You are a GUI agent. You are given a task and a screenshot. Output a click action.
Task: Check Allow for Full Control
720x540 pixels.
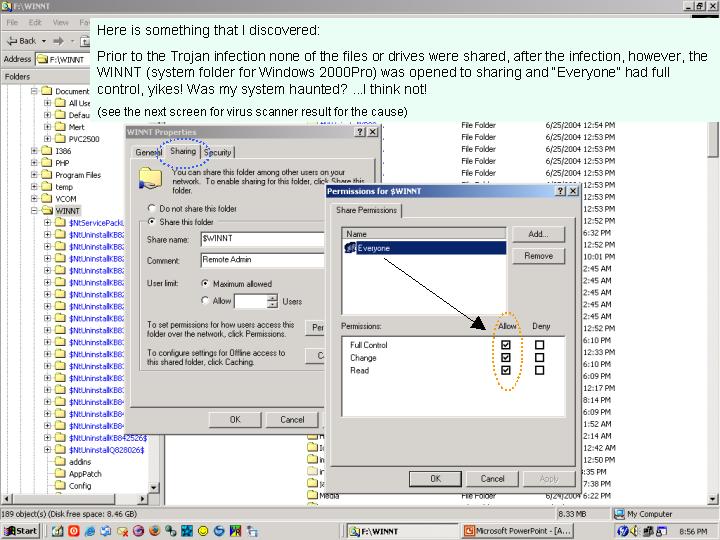(506, 344)
